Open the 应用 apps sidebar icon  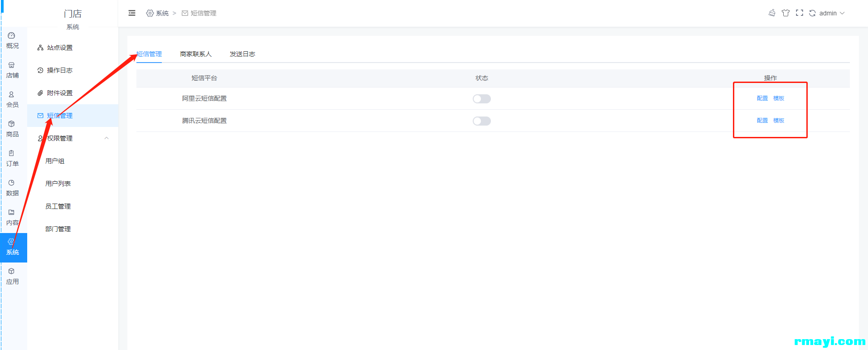click(x=12, y=276)
